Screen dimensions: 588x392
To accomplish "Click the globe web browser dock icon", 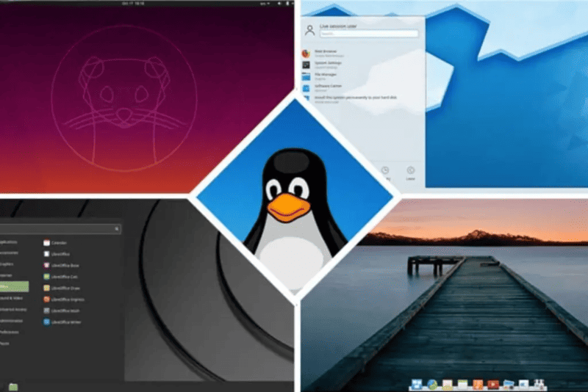I will point(431,384).
